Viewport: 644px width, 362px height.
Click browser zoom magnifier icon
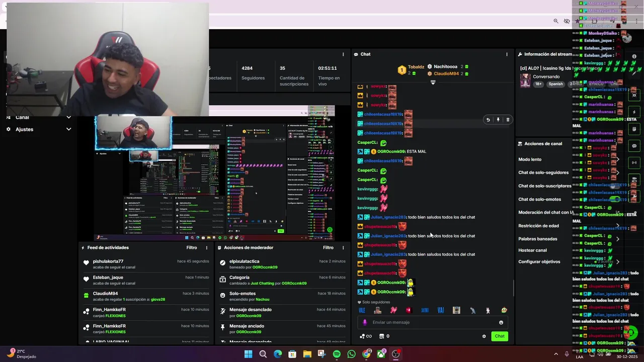pos(556,21)
